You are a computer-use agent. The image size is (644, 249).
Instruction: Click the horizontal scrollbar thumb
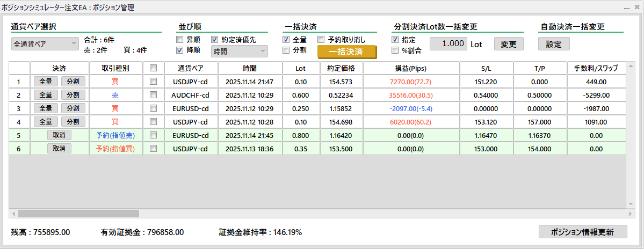coord(78,214)
